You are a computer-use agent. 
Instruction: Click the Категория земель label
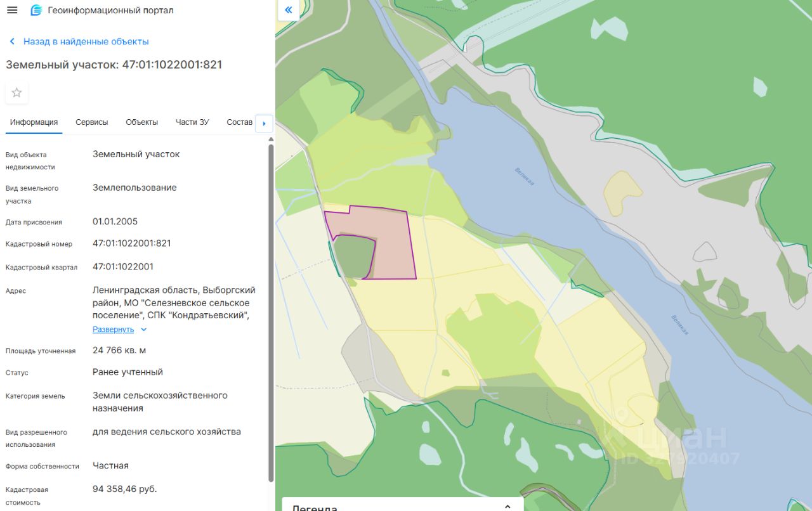36,396
